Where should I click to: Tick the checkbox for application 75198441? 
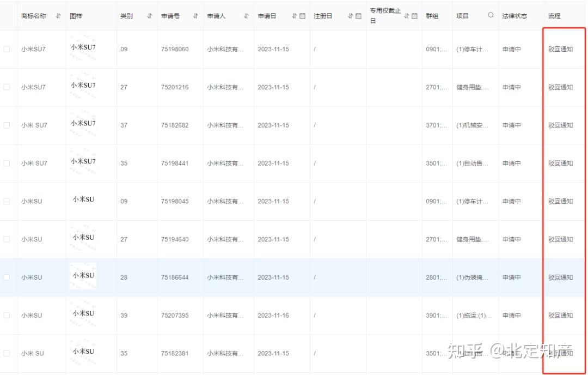tap(7, 164)
